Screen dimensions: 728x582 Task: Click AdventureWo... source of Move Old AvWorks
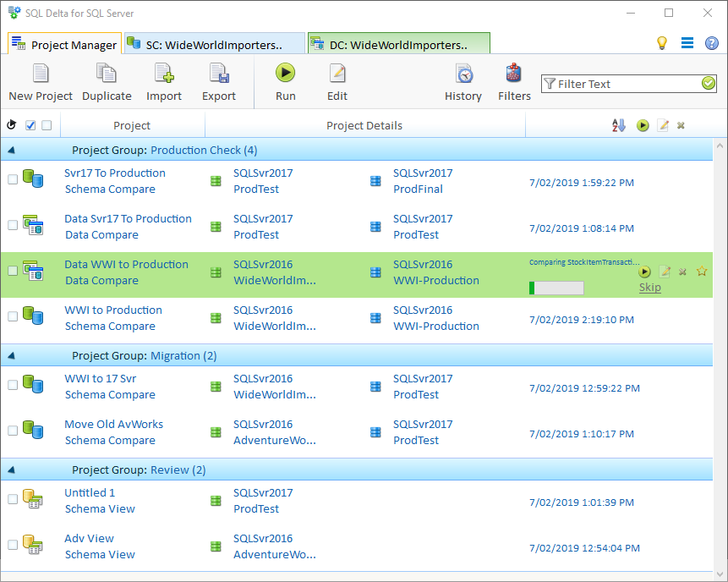click(x=275, y=441)
